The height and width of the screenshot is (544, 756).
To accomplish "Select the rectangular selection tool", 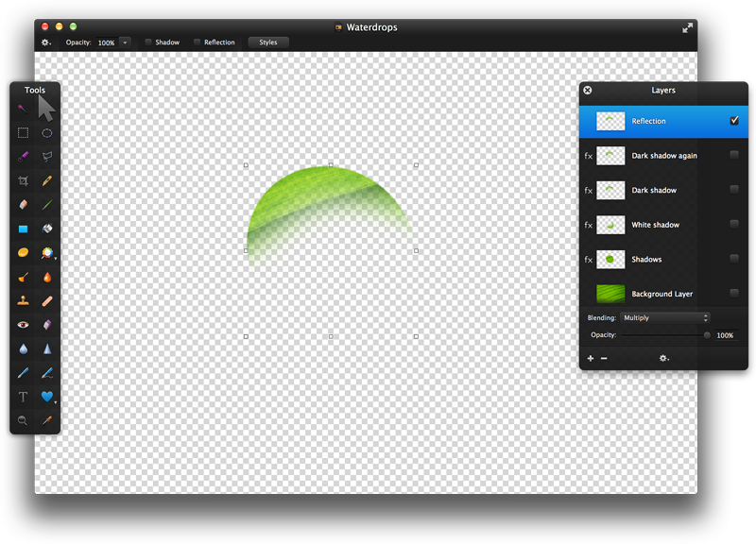I will (23, 131).
